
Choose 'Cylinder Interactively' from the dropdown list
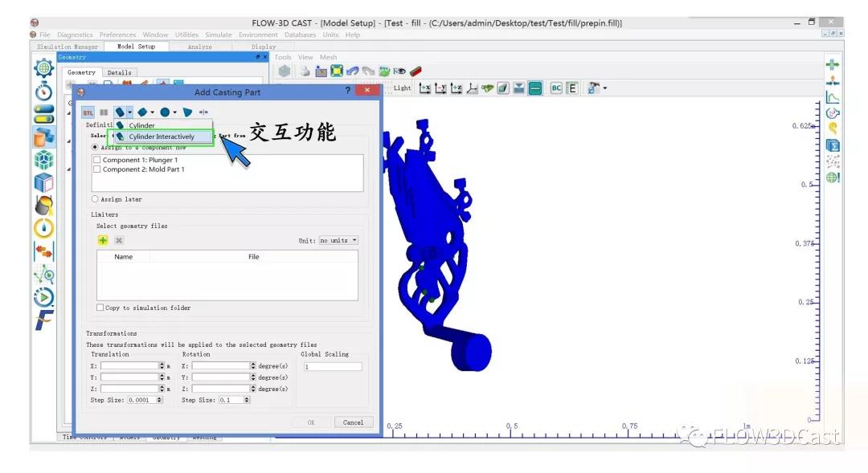click(161, 137)
